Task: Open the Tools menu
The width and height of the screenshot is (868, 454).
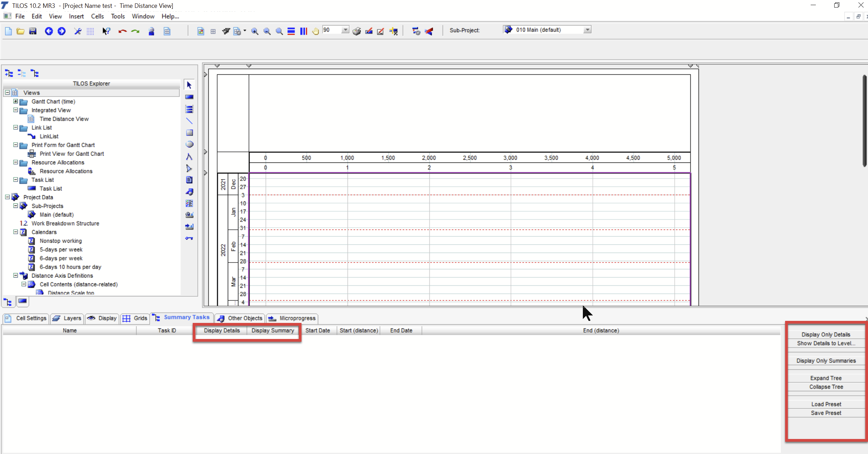Action: point(118,16)
